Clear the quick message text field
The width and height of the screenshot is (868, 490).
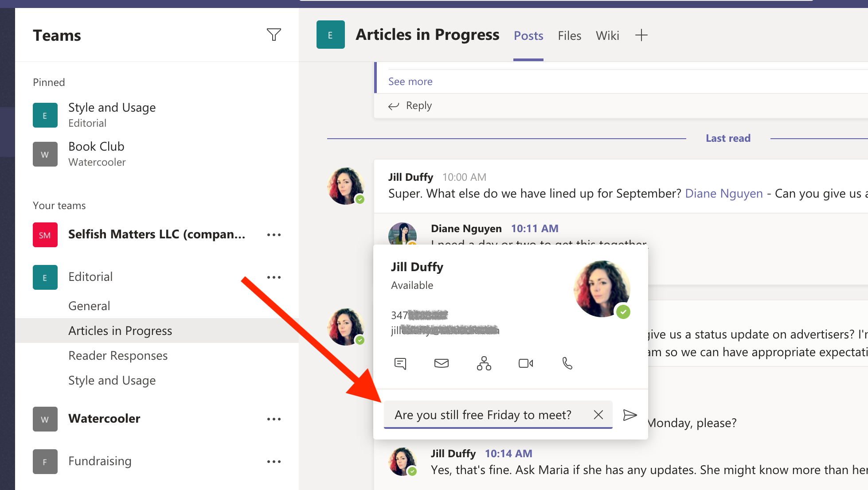pos(598,415)
